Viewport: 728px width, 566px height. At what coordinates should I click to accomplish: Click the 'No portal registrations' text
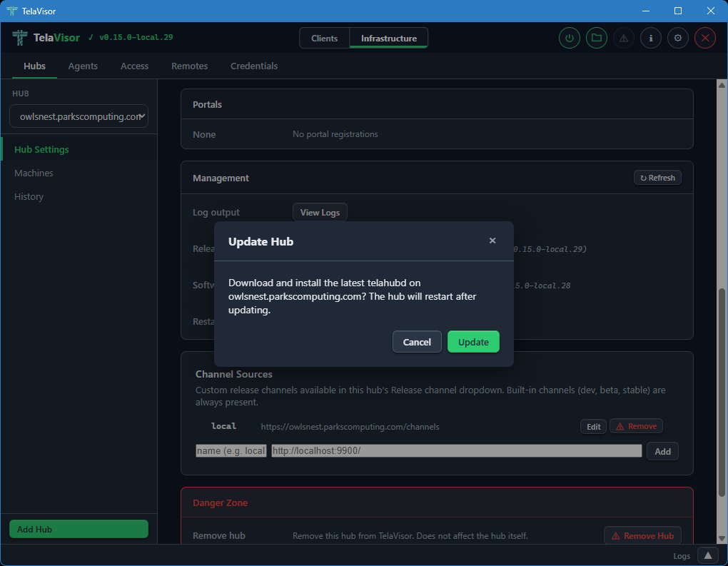tap(335, 133)
